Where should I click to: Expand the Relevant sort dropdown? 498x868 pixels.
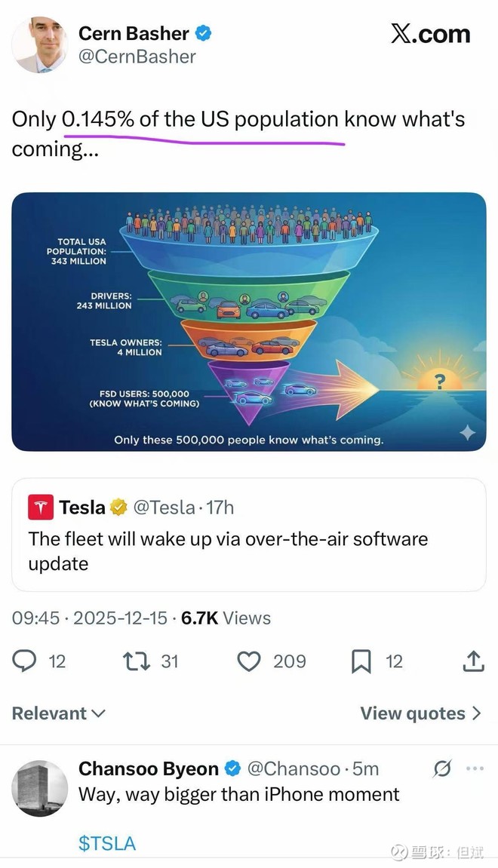click(x=59, y=713)
